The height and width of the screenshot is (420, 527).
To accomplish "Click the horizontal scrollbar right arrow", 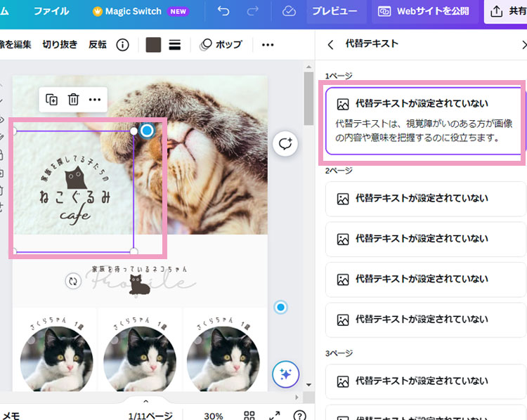I will pos(297,398).
